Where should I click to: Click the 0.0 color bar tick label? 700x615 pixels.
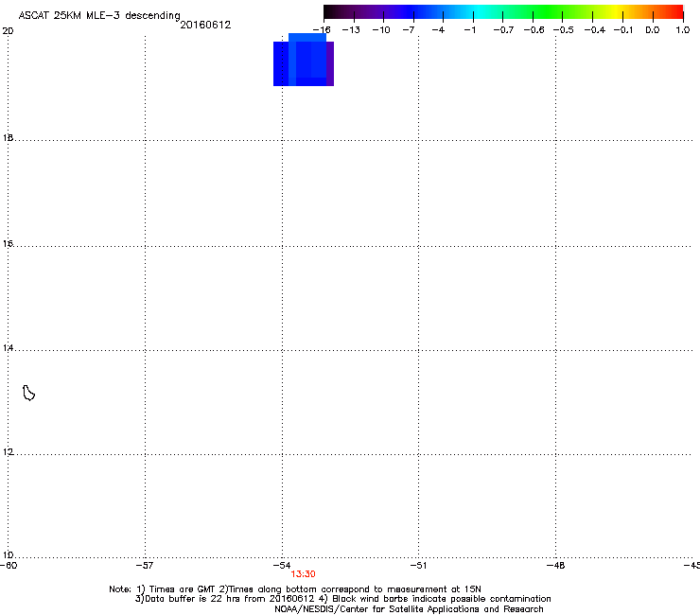653,30
